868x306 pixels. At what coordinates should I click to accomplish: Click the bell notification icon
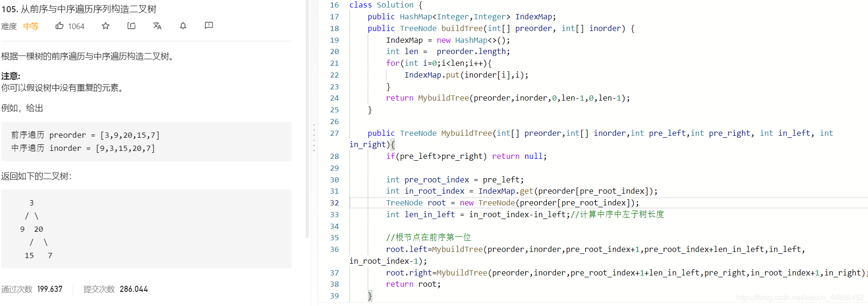tap(183, 26)
